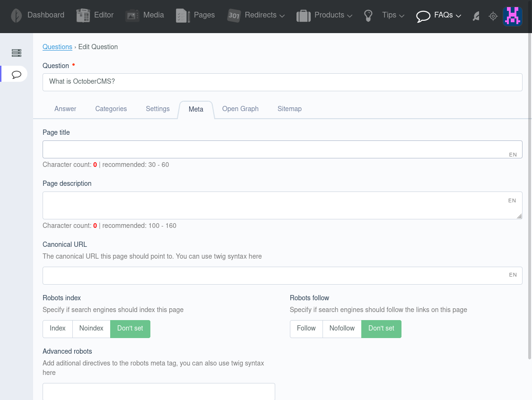Set Robots follow to Nofollow
This screenshot has height=400, width=532.
click(x=342, y=329)
